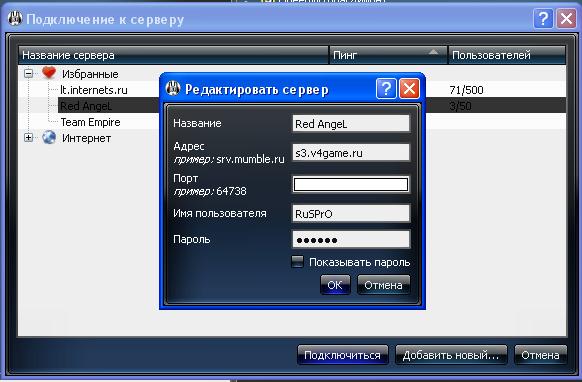Close the Подключение к серверу window

(x=566, y=19)
